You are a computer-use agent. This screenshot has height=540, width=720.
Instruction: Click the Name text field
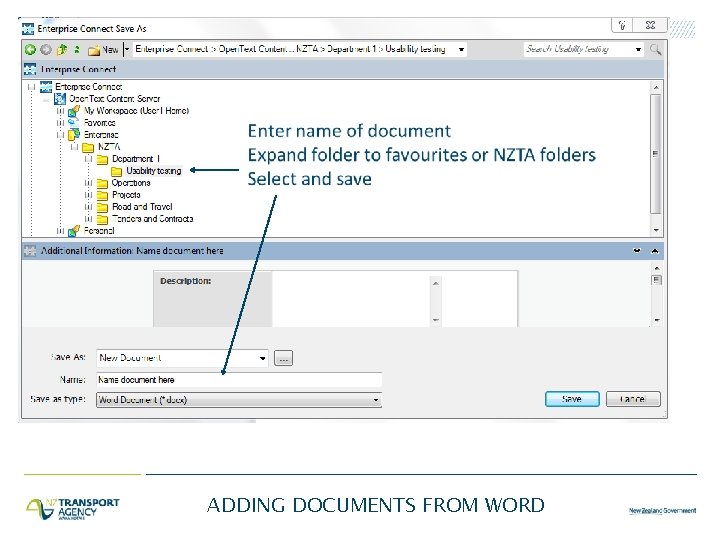(239, 380)
